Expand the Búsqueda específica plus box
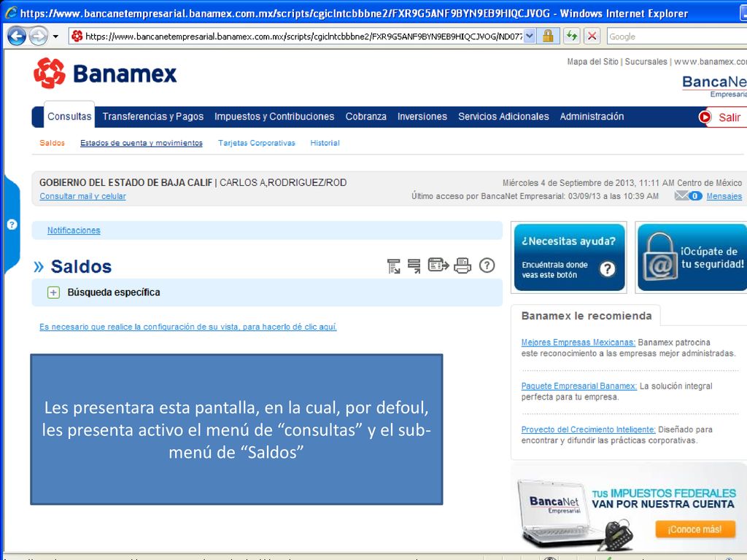The image size is (747, 560). point(53,292)
